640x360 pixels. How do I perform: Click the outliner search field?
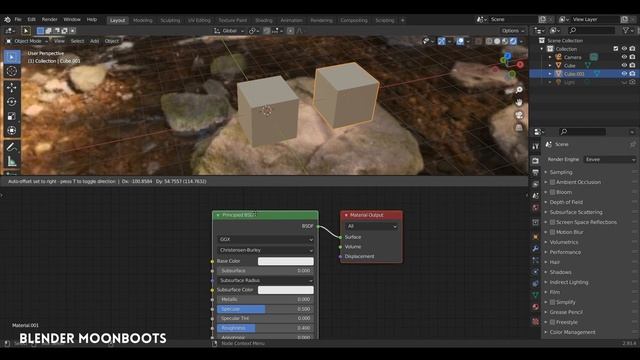(591, 31)
